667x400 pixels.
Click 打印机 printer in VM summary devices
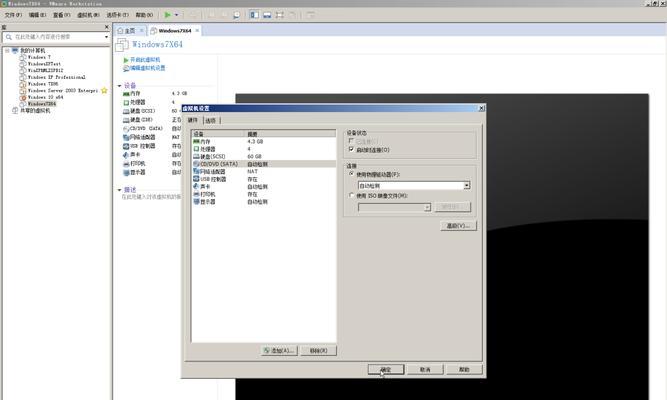tap(137, 163)
